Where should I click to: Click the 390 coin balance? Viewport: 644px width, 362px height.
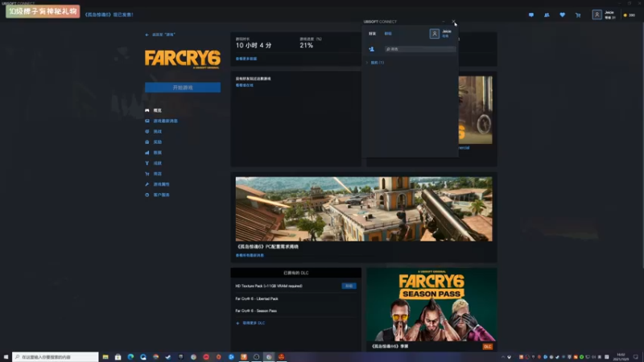pos(630,15)
